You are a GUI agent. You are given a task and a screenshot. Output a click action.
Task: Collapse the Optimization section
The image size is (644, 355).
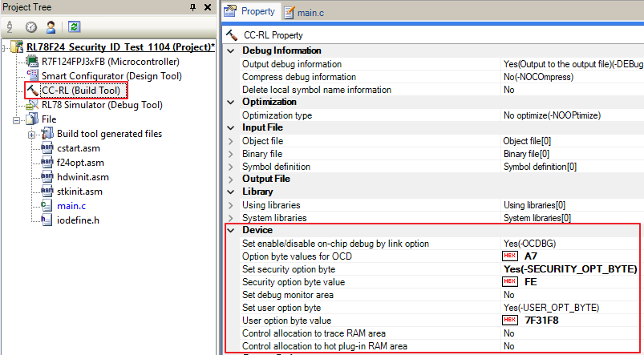[232, 103]
